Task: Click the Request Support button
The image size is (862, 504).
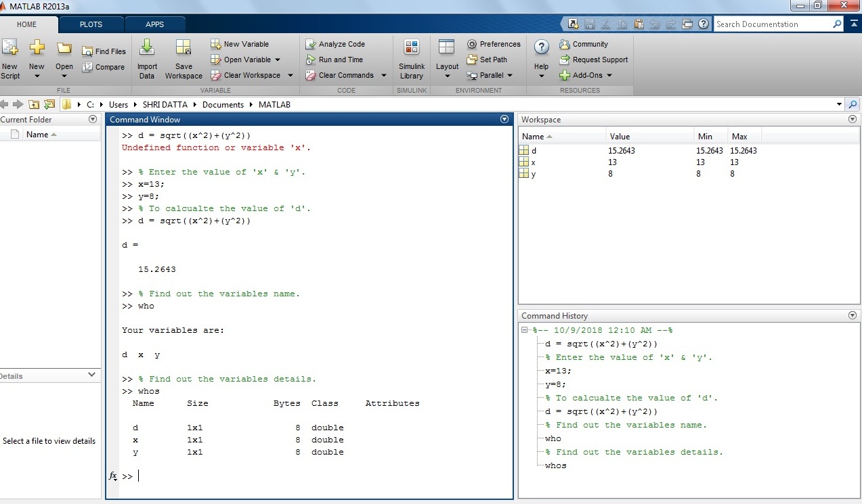Action: [599, 60]
